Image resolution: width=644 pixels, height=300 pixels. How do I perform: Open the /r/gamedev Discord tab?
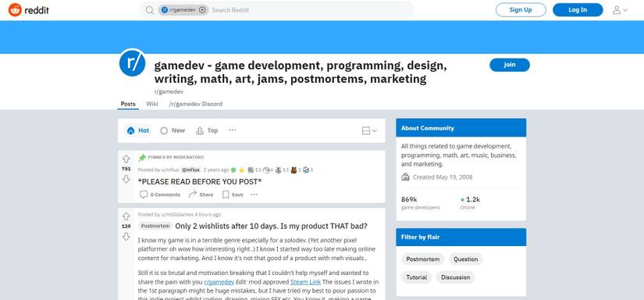click(x=195, y=104)
